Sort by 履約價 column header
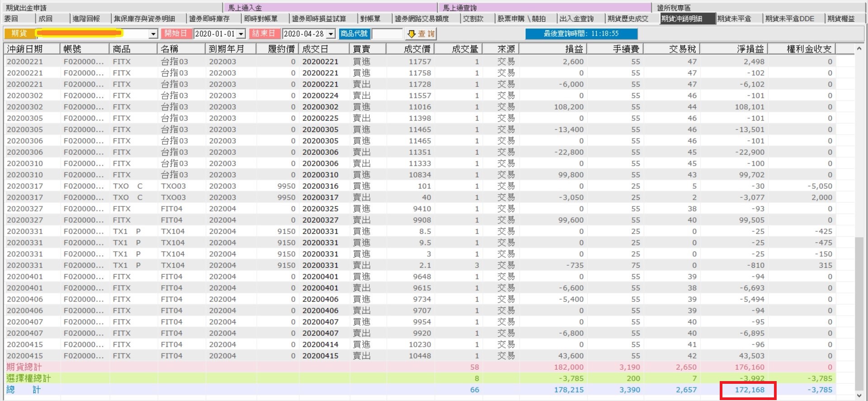Image resolution: width=868 pixels, height=401 pixels. 277,49
